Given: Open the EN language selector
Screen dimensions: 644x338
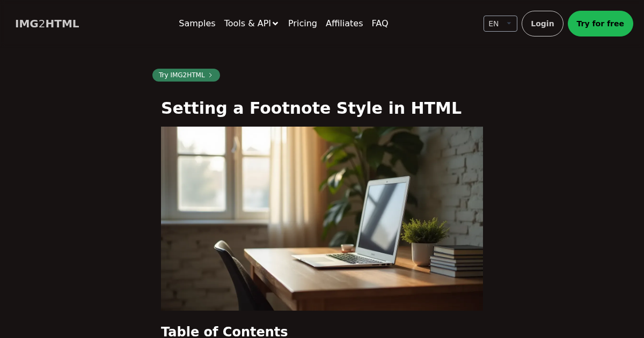Looking at the screenshot, I should pos(500,24).
